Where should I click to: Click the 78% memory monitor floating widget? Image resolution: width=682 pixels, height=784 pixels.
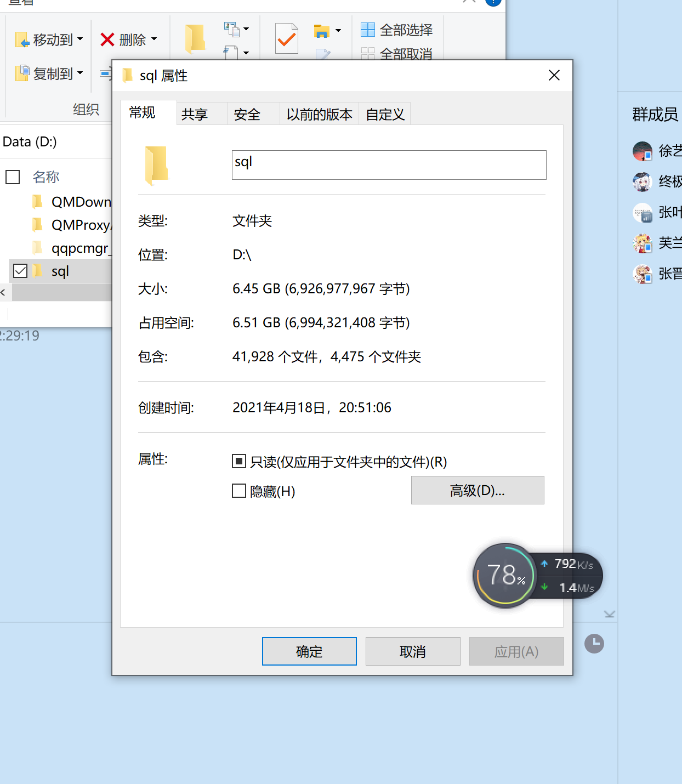coord(504,575)
